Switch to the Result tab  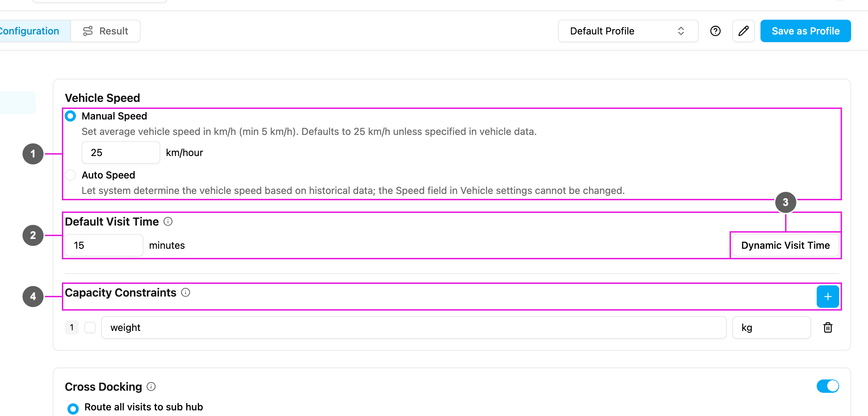(105, 31)
